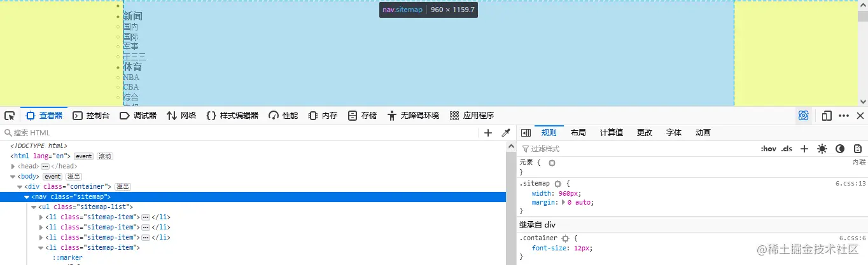Activate the element picker tool
The image size is (868, 265).
coord(10,116)
